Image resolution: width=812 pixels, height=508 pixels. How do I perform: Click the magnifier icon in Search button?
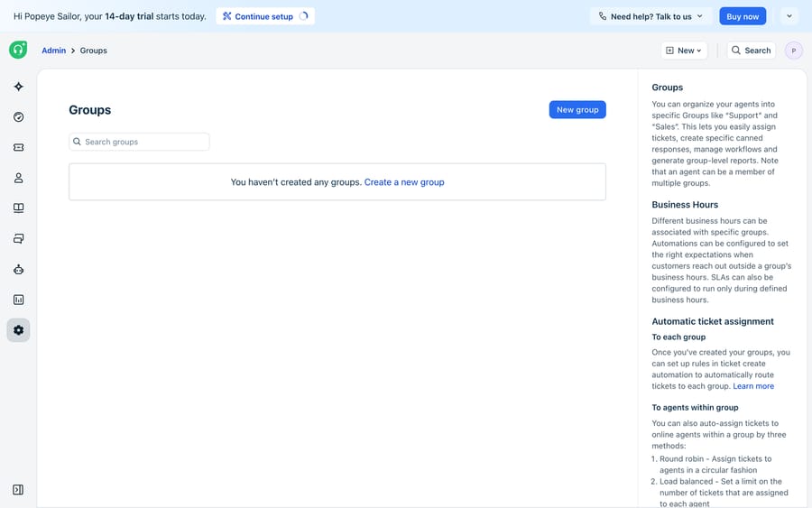(x=736, y=51)
